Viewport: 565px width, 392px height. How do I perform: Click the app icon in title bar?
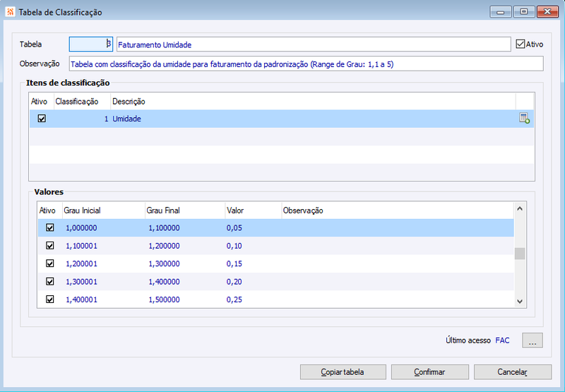point(10,12)
